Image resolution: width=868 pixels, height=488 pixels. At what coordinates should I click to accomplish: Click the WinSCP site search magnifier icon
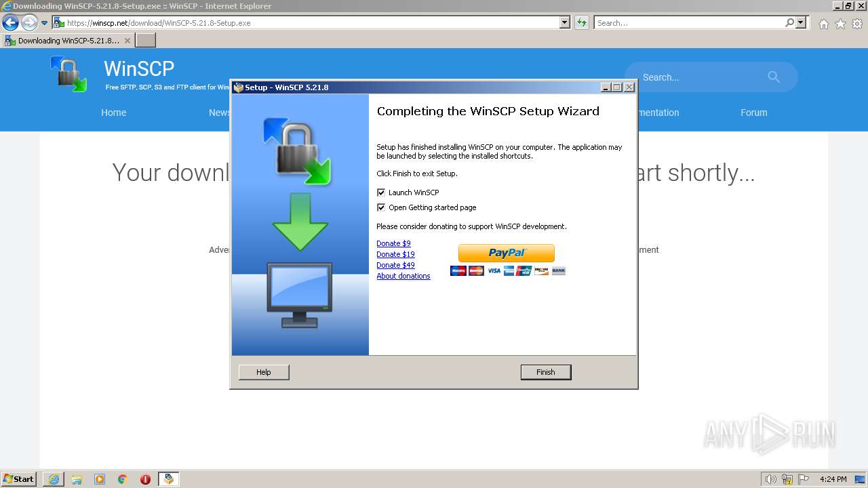pyautogui.click(x=774, y=77)
